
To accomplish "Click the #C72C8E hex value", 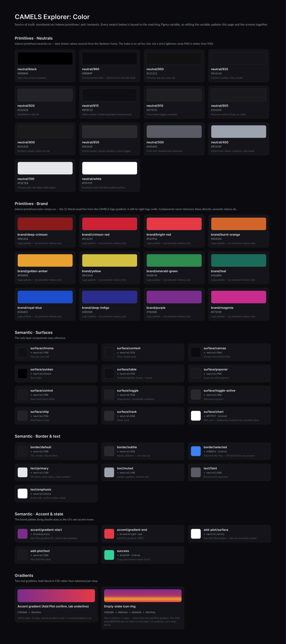I will (x=216, y=312).
